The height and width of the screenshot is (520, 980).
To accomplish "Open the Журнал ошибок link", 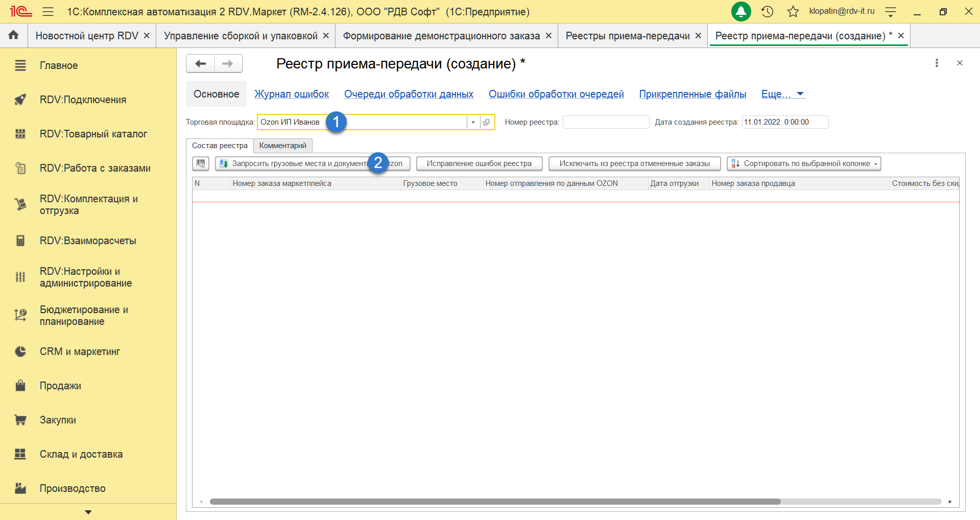I will (x=292, y=94).
